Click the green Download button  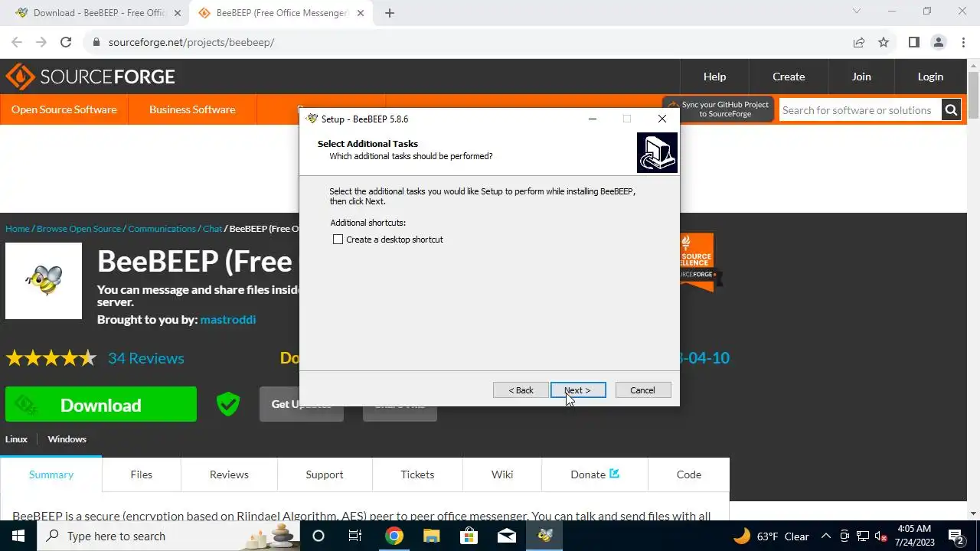click(x=101, y=405)
